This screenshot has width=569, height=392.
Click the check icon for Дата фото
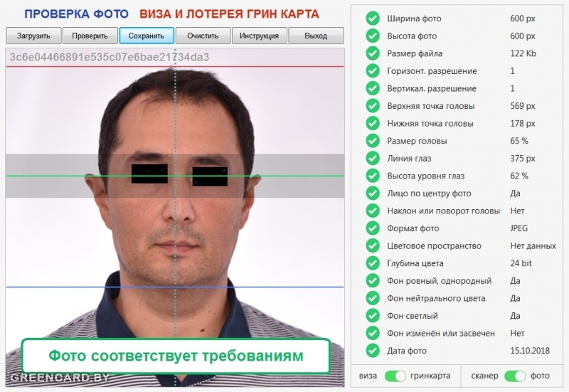point(372,350)
